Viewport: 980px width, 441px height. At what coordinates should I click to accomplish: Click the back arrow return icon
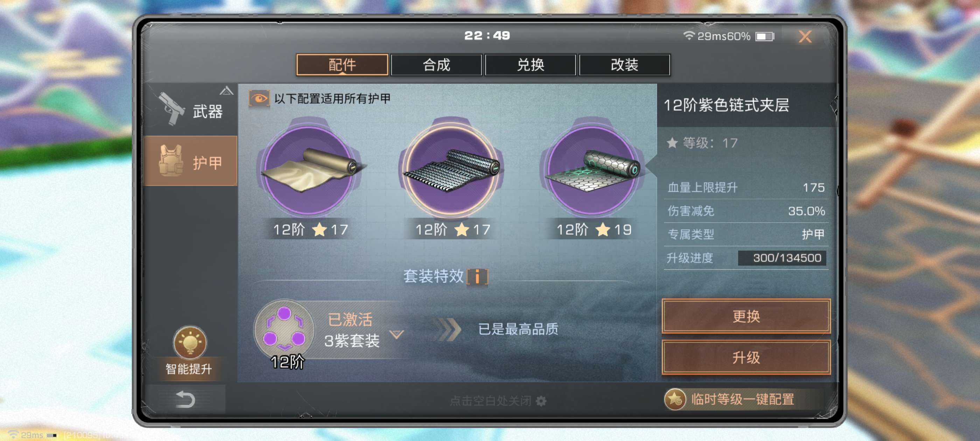[185, 400]
